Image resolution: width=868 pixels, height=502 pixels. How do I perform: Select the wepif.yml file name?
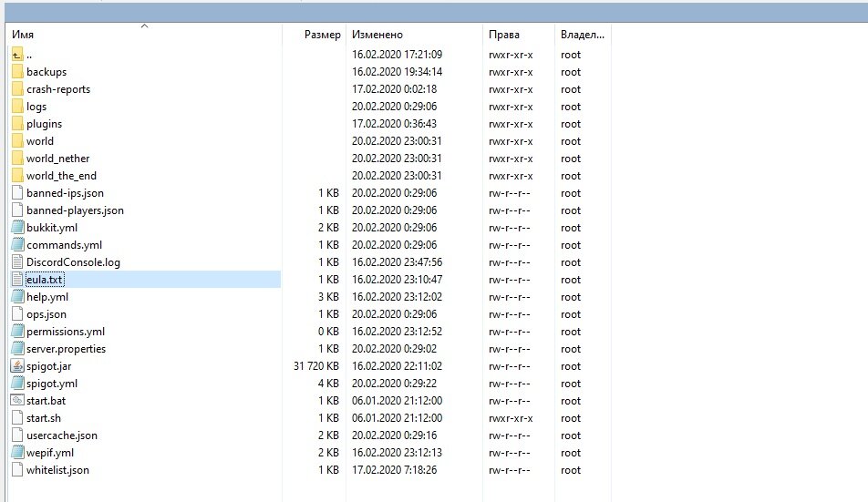pos(50,453)
